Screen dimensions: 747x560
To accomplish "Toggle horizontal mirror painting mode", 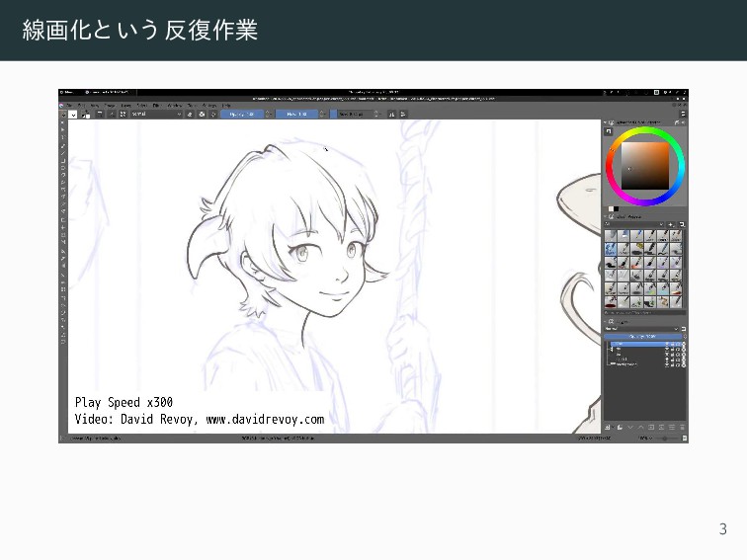I will point(391,115).
